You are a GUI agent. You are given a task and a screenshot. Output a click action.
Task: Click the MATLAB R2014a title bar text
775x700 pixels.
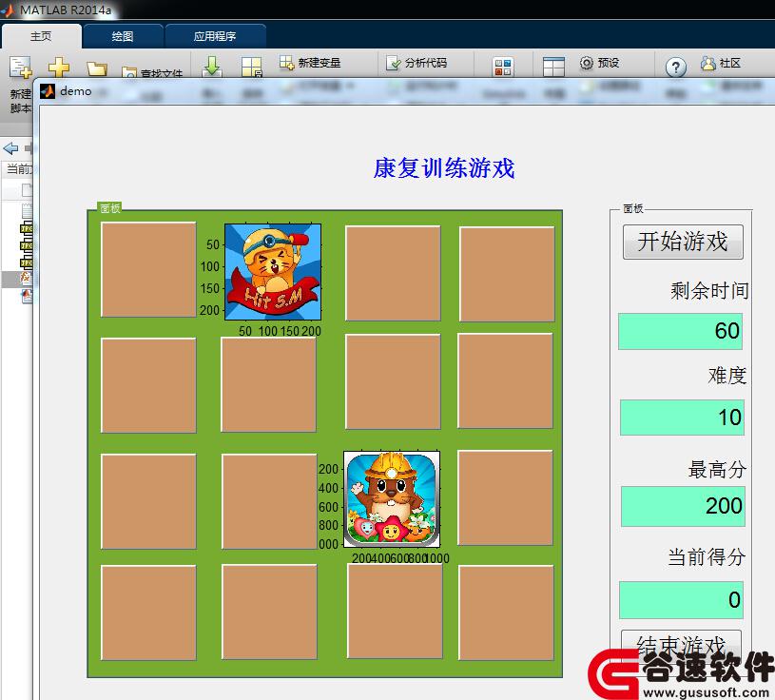coord(66,10)
